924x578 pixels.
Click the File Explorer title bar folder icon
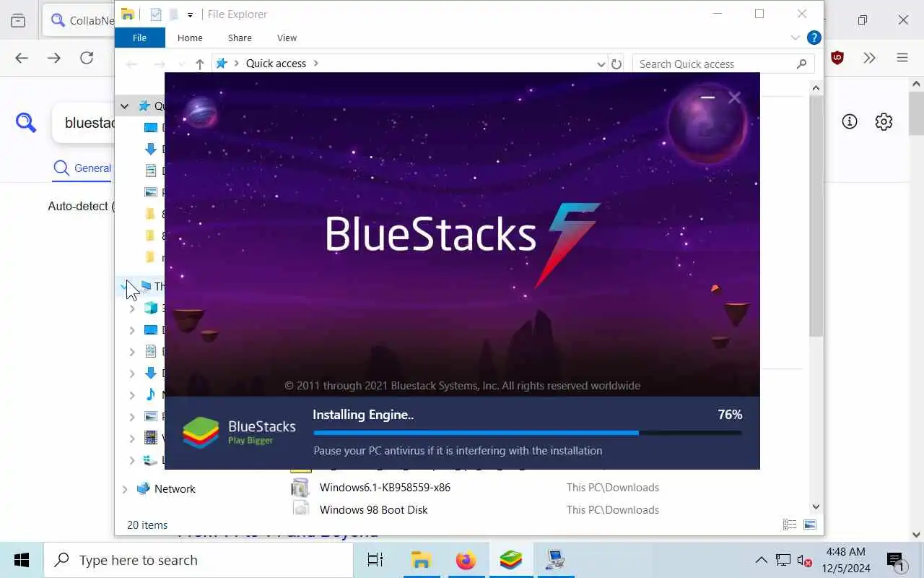click(128, 14)
